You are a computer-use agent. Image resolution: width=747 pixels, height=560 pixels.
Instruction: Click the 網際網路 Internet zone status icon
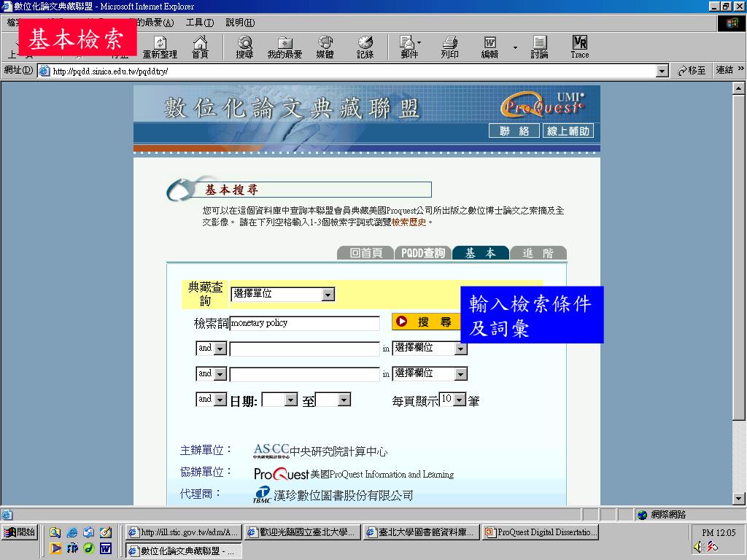pyautogui.click(x=642, y=515)
